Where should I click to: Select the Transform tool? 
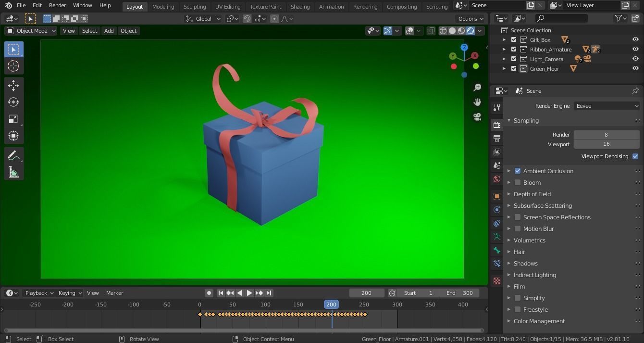pos(13,136)
